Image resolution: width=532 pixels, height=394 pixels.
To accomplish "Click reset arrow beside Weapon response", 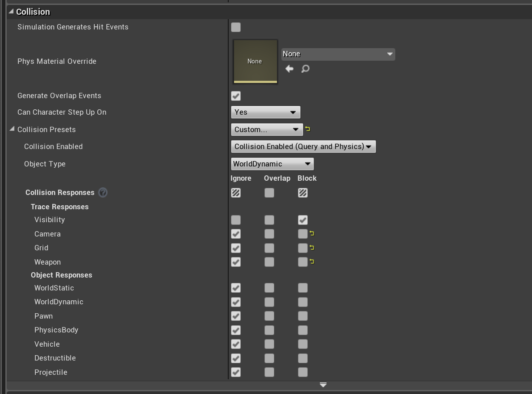I will click(x=312, y=261).
